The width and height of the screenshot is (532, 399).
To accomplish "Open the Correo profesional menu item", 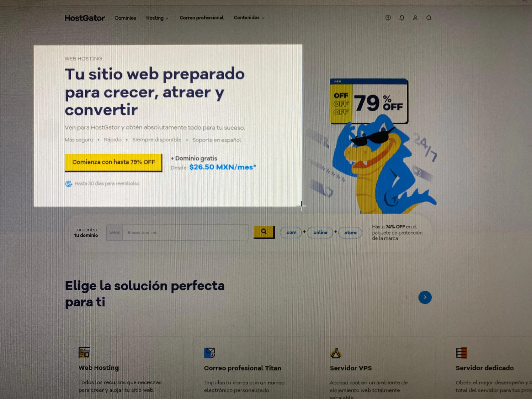I will [202, 18].
